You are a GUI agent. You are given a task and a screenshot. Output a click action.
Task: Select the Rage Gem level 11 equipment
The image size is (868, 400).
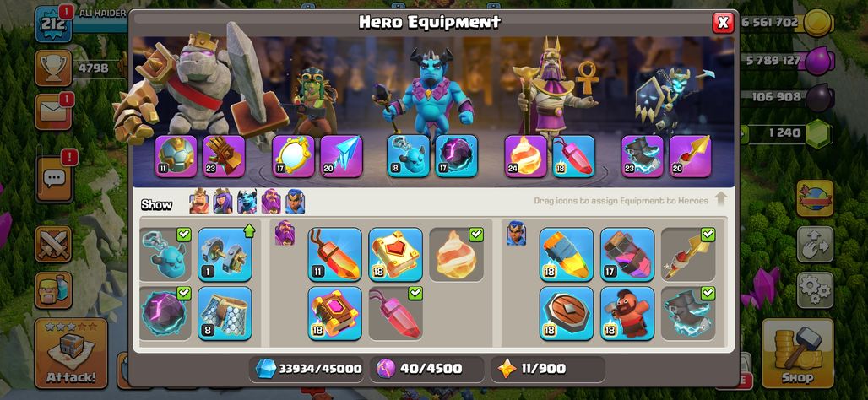click(335, 254)
